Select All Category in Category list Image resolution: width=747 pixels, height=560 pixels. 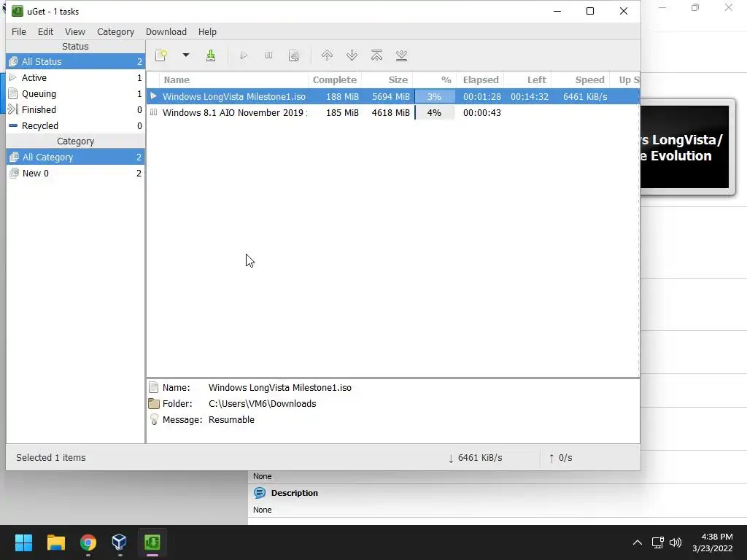pos(75,157)
